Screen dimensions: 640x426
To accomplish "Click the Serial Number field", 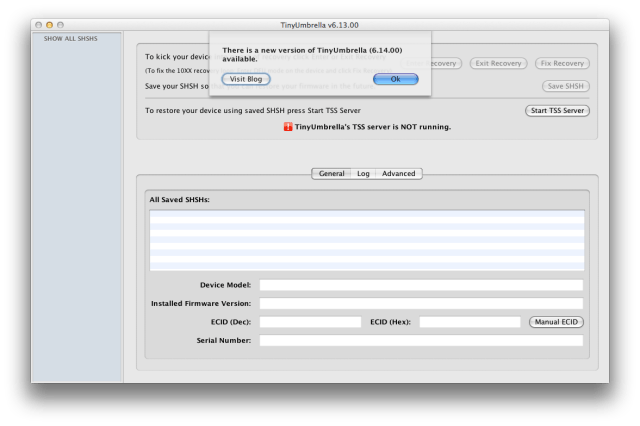I will [420, 340].
